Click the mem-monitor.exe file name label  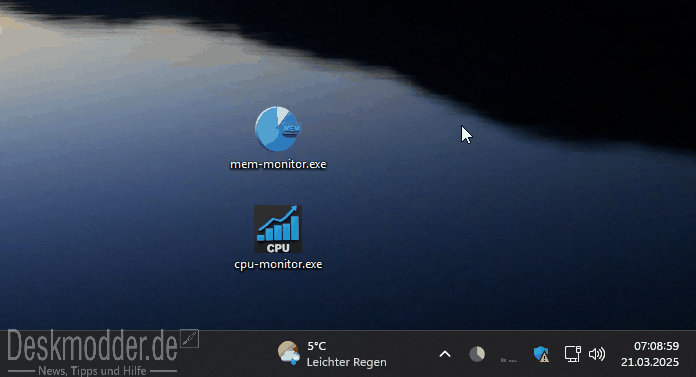[x=278, y=164]
